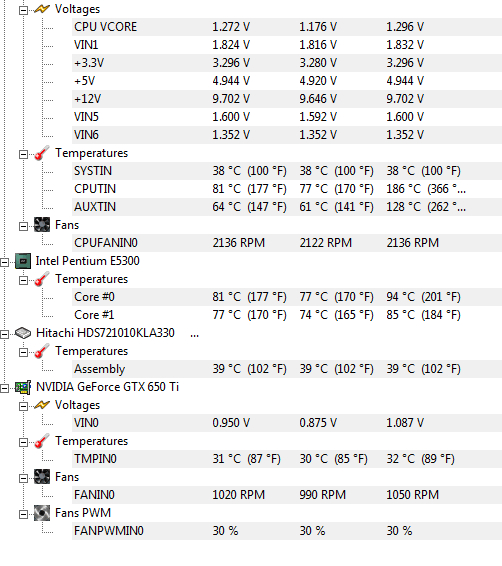Select the VIN0 voltage row

287,423
